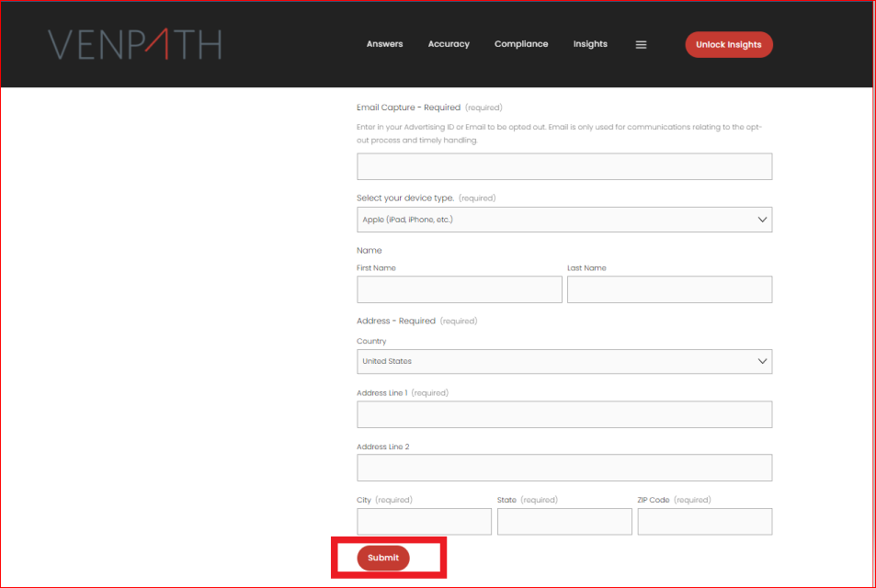The image size is (876, 588).
Task: Click the Unlock Insights button
Action: pyautogui.click(x=729, y=45)
